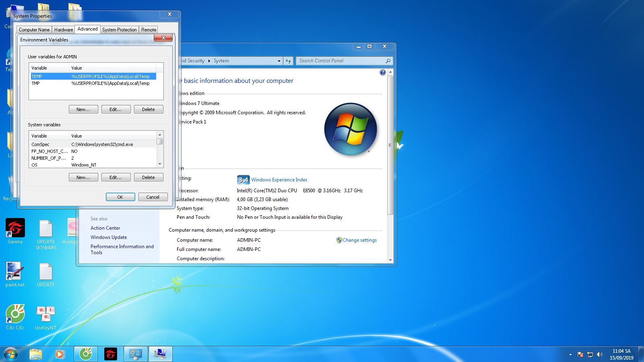Screen dimensions: 644x362
Task: Open the Cốc Cốc browser desktop icon
Action: pyautogui.click(x=15, y=314)
